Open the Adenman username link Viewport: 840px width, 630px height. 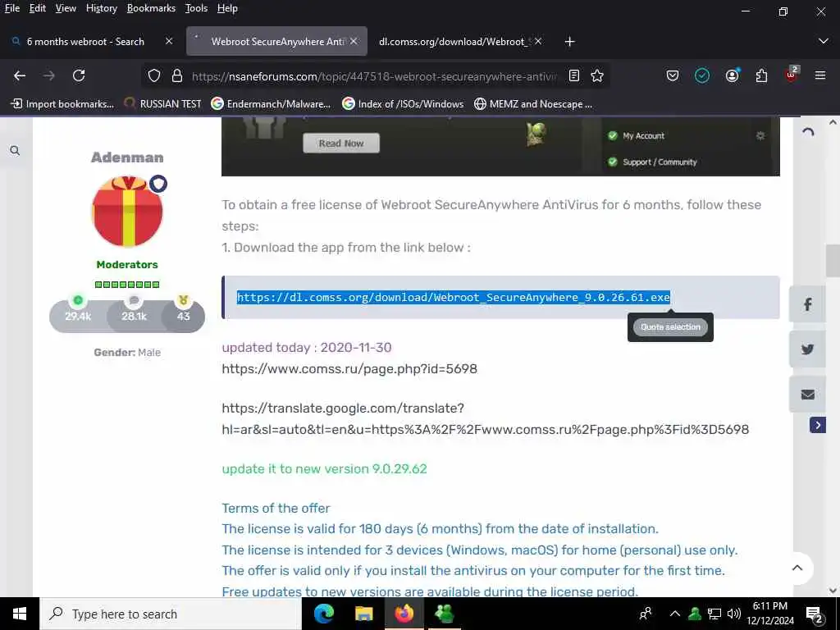tap(127, 157)
